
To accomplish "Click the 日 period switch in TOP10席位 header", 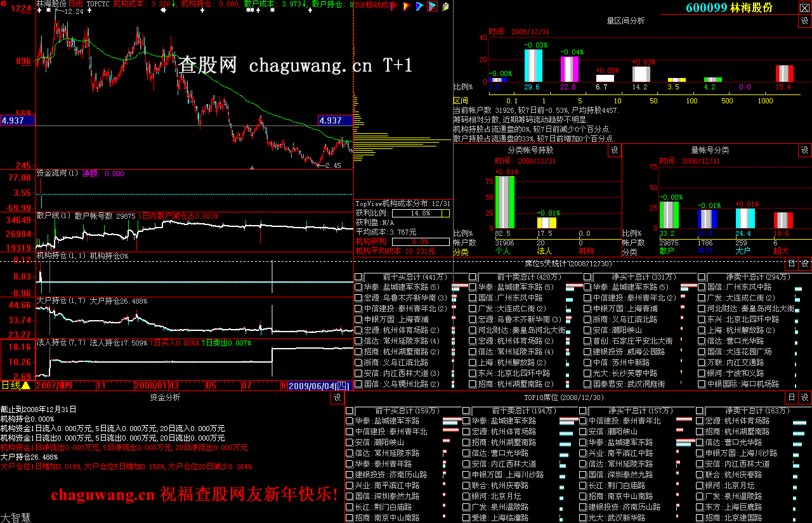I will pos(791,397).
